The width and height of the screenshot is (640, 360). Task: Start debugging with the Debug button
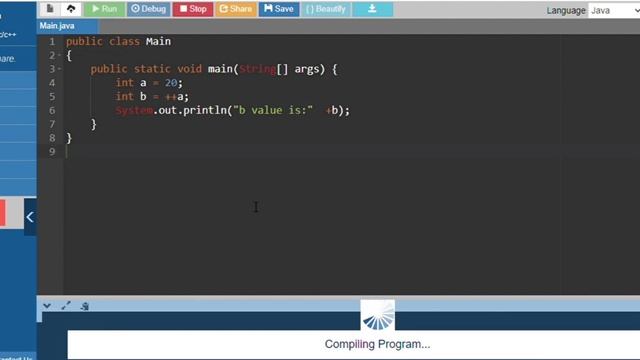[149, 9]
